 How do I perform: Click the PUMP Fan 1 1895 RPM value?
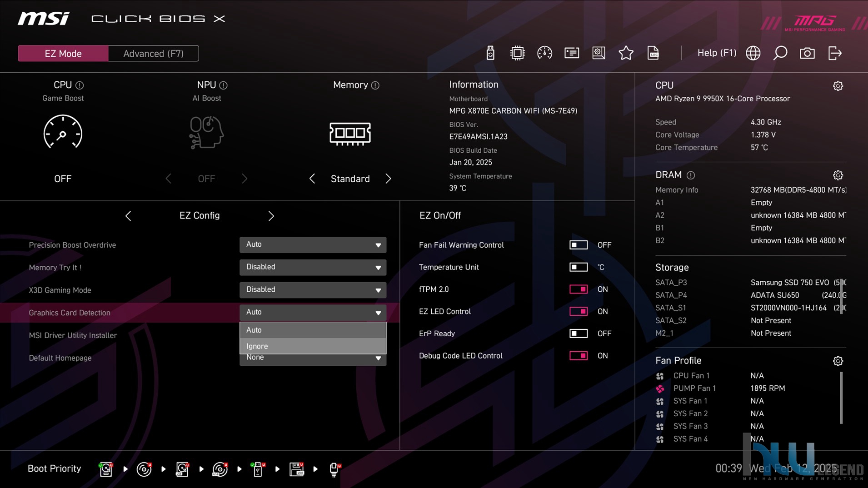click(768, 388)
